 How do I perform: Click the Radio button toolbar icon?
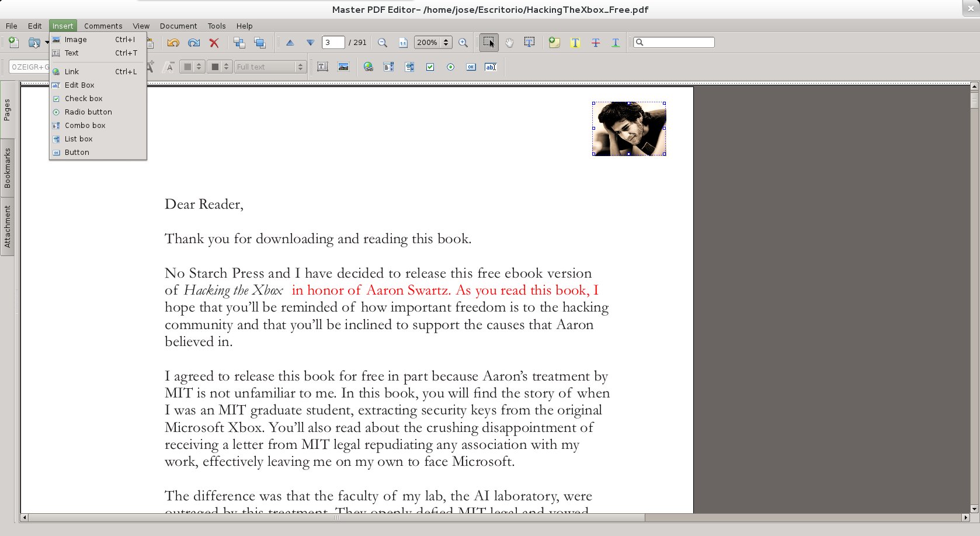point(450,67)
